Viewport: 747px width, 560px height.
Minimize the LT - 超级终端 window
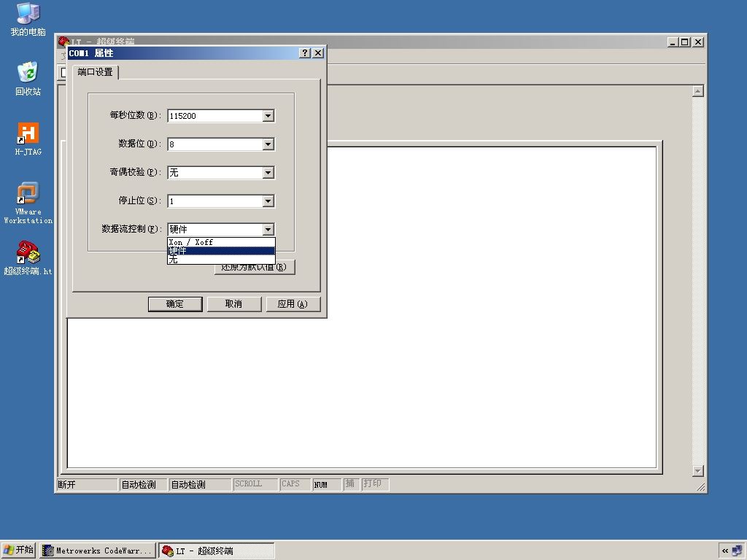[x=673, y=42]
